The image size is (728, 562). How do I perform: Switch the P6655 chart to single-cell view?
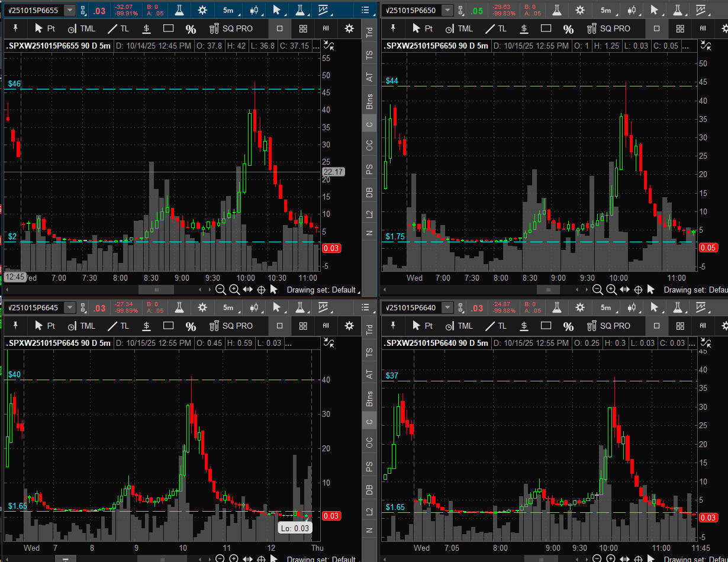coord(280,28)
